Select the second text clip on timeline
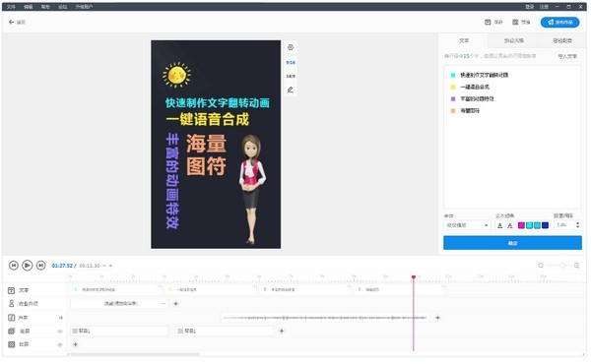This screenshot has height=364, width=591. (x=211, y=290)
